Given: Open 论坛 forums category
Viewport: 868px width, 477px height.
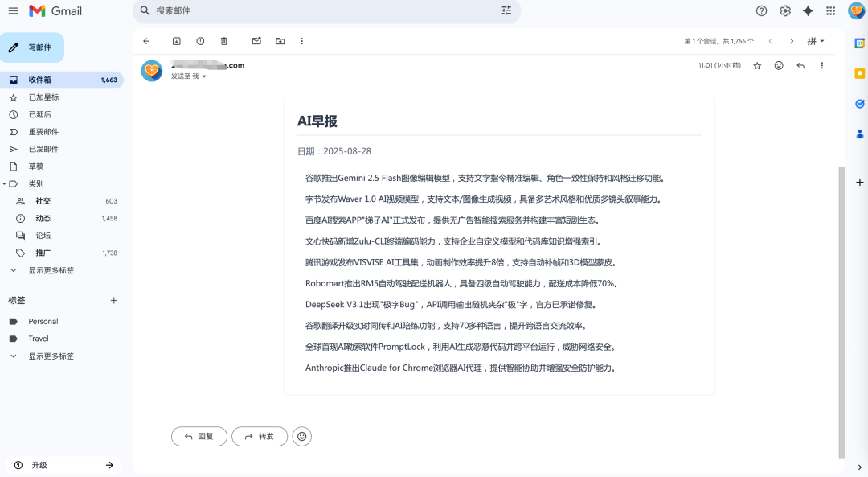Looking at the screenshot, I should [61, 236].
